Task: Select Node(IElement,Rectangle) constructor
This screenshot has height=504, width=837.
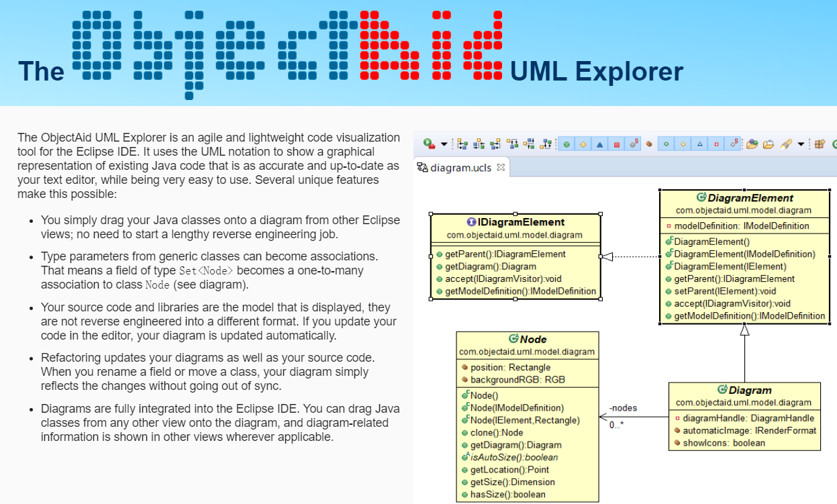Action: coord(525,420)
